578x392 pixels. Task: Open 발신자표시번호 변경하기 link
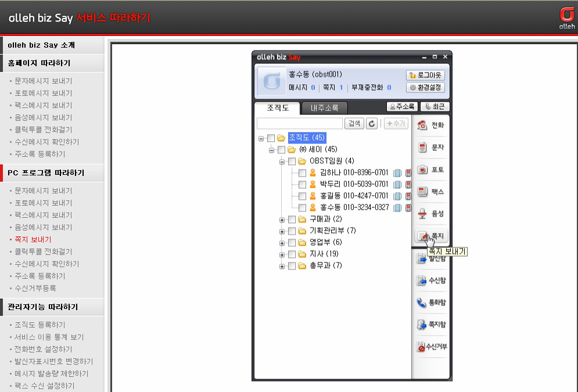point(54,361)
